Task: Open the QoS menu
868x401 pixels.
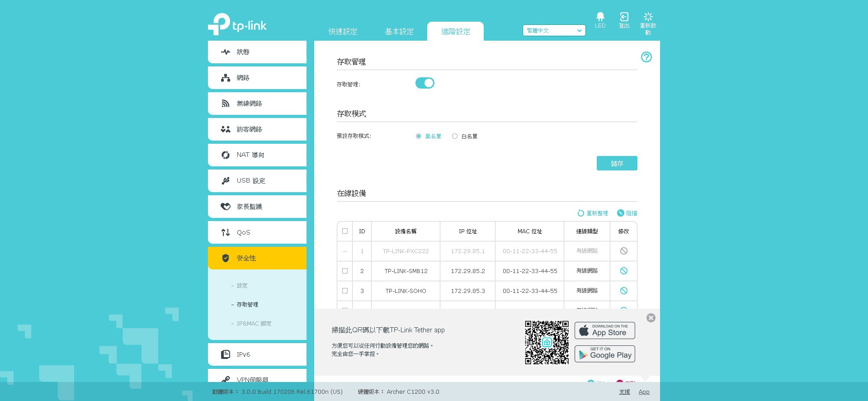Action: pyautogui.click(x=257, y=232)
